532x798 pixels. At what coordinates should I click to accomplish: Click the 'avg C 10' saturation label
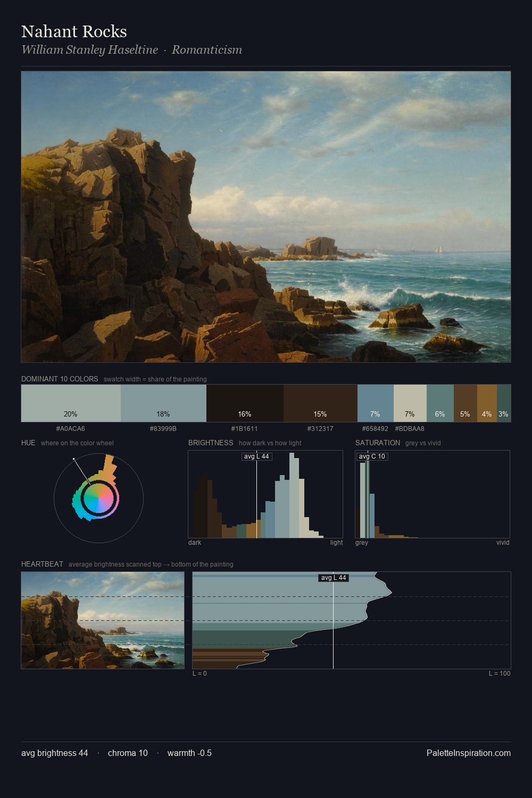[x=372, y=456]
